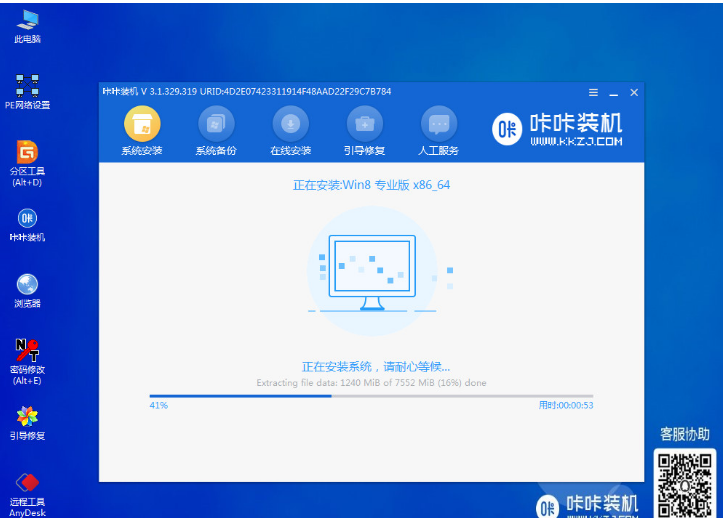Screen dimensions: 723x518
Task: Open the 引导修复 boot repair toolbar icon
Action: (x=364, y=125)
